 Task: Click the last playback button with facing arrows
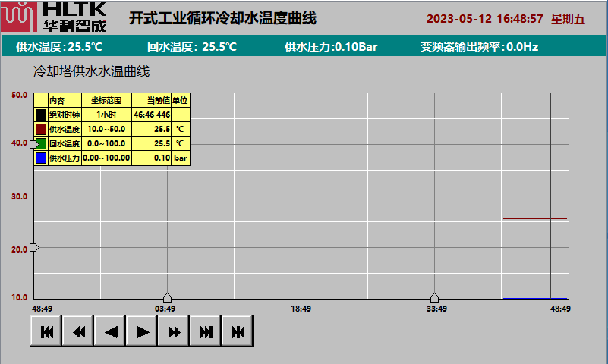pos(238,331)
